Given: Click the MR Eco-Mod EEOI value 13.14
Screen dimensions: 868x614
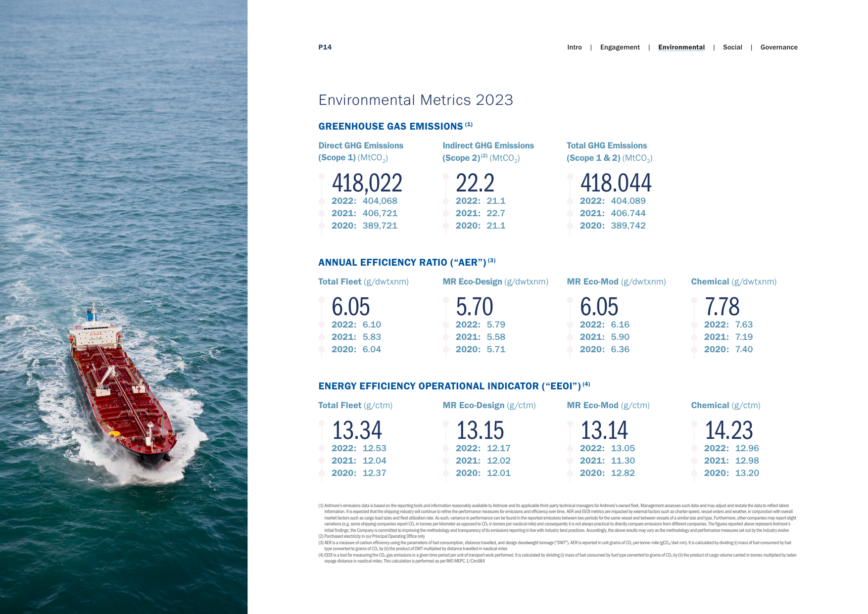Looking at the screenshot, I should [x=604, y=430].
